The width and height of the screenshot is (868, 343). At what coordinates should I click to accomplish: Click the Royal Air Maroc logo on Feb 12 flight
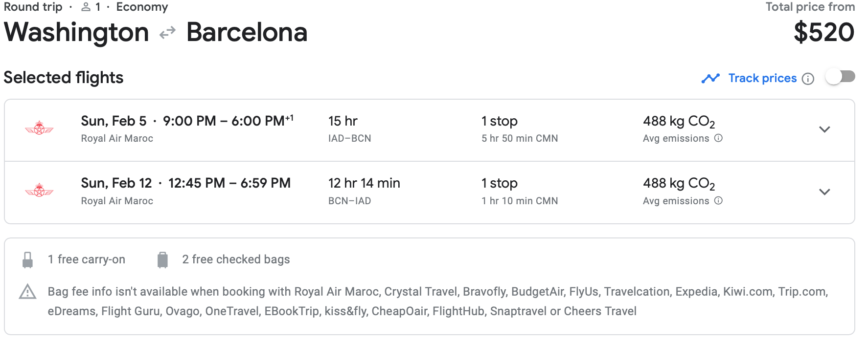pos(39,191)
